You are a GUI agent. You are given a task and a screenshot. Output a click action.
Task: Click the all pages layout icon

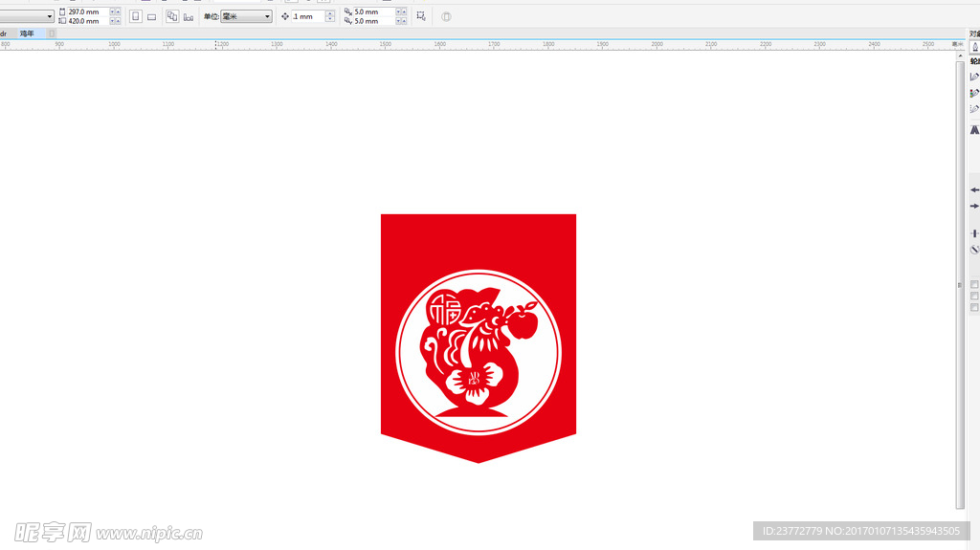tap(172, 16)
